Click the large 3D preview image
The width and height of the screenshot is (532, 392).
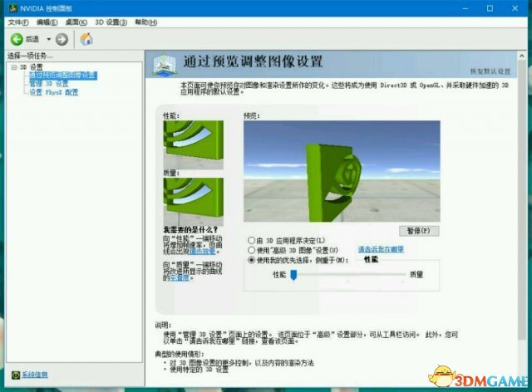342,171
